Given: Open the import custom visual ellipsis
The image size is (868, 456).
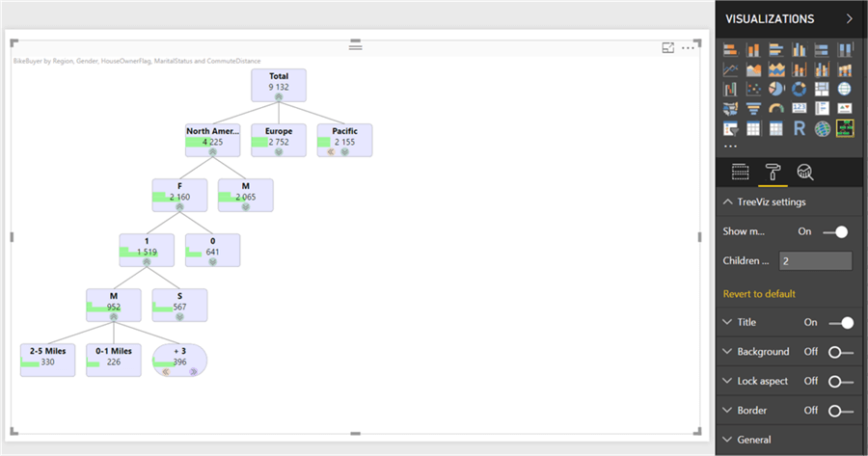Looking at the screenshot, I should tap(730, 147).
